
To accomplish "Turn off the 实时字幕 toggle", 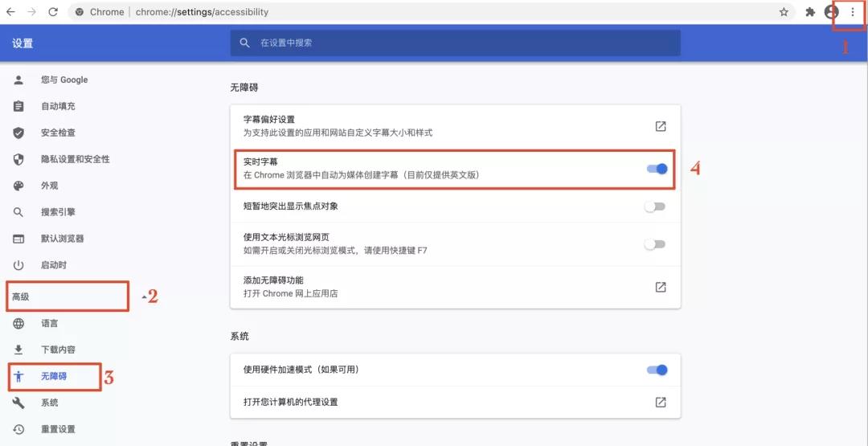I will point(657,169).
